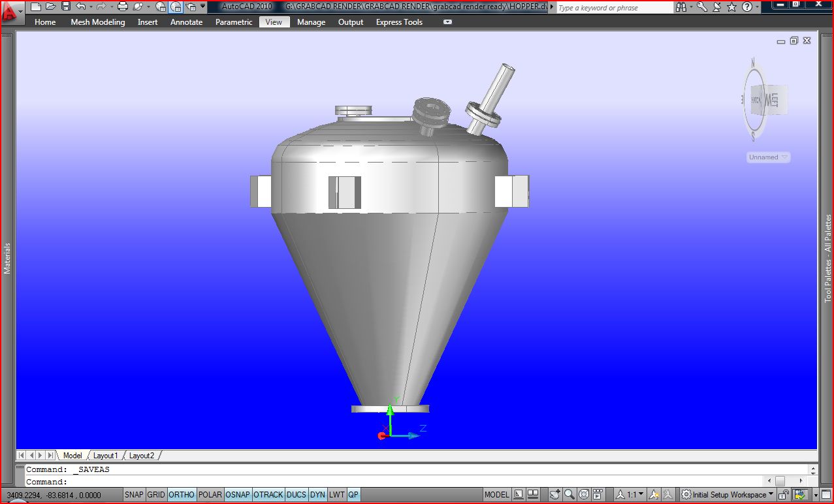This screenshot has width=834, height=504.
Task: Open redo history dropdown arrow
Action: click(x=110, y=7)
